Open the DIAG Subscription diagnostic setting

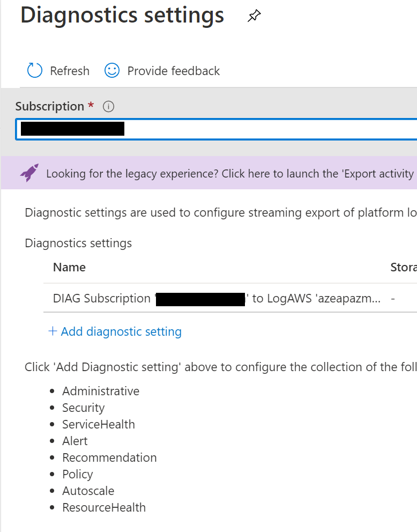tap(161, 298)
